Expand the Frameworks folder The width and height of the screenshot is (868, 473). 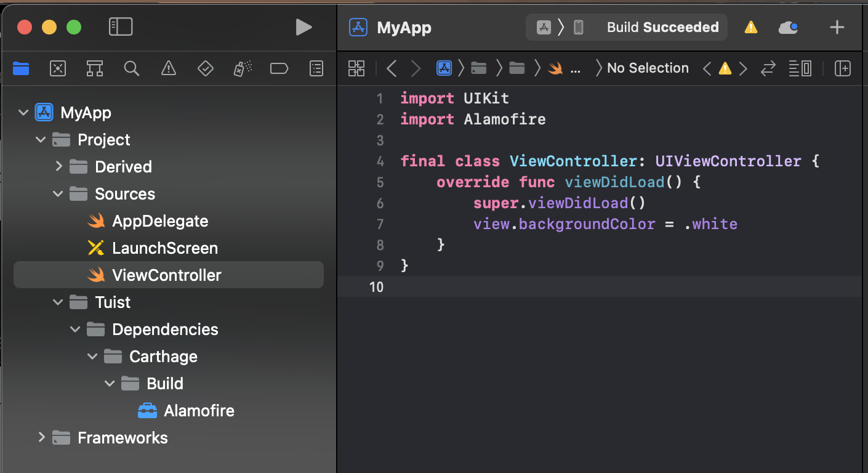[41, 437]
